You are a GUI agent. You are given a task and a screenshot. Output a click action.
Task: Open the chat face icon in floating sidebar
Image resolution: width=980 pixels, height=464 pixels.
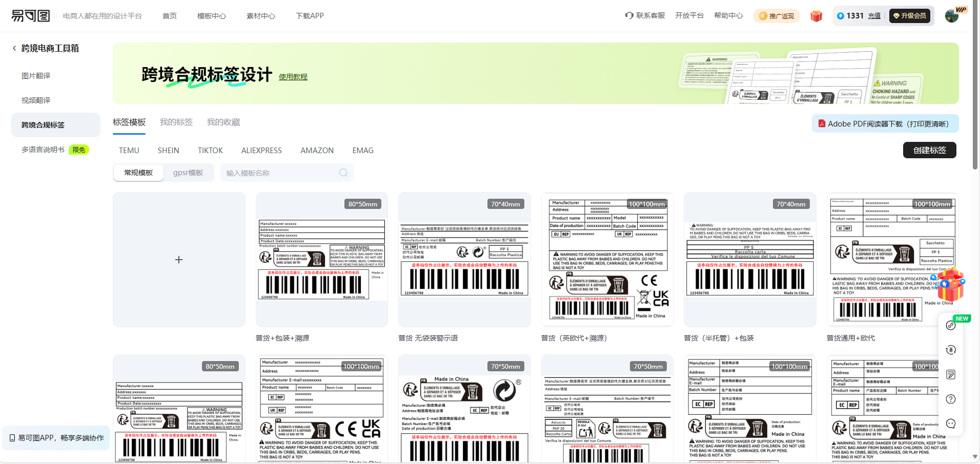point(951,424)
